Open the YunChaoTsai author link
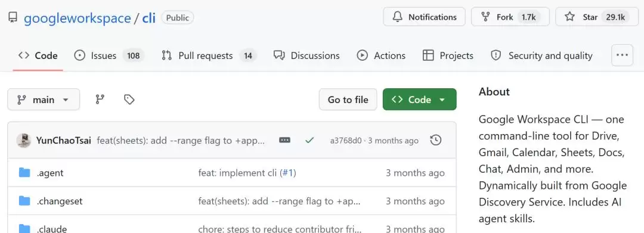Screen dimensions: 644x233 point(64,141)
